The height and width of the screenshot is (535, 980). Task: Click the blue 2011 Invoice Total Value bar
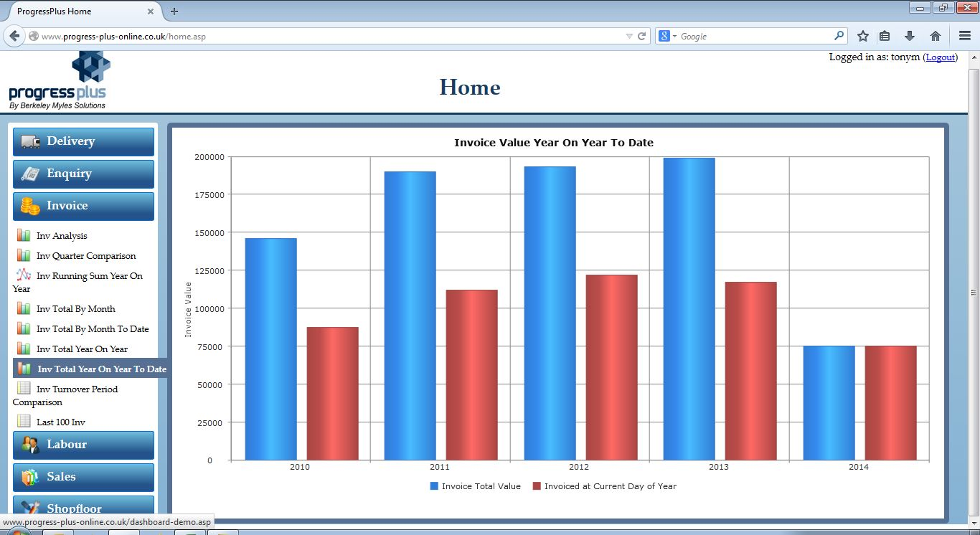410,316
